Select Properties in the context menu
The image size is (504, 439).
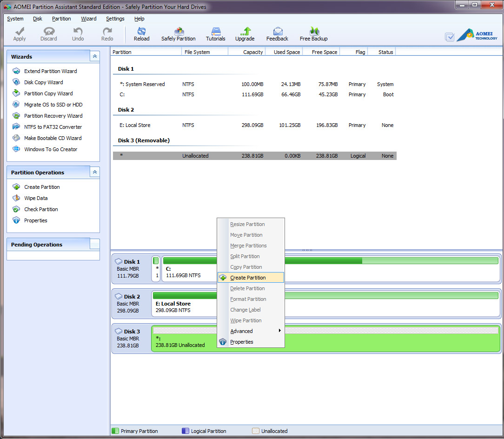(x=241, y=342)
